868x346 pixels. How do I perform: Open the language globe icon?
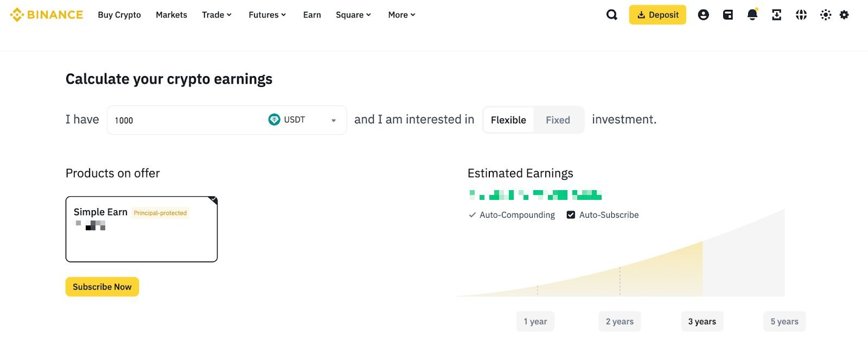pos(801,15)
